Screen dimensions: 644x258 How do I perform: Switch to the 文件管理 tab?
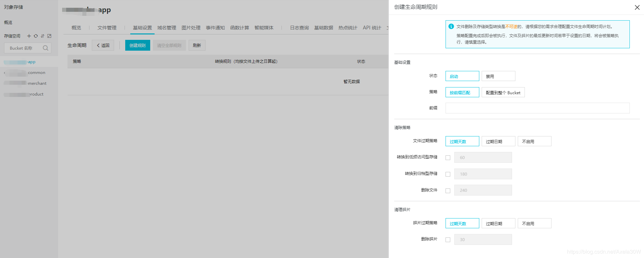click(x=107, y=28)
